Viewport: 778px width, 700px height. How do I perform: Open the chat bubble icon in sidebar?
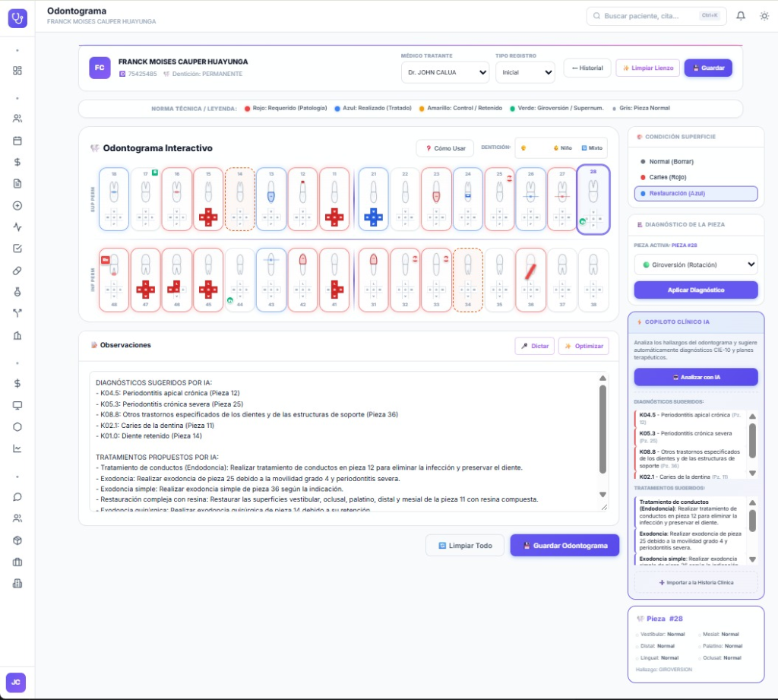point(17,497)
